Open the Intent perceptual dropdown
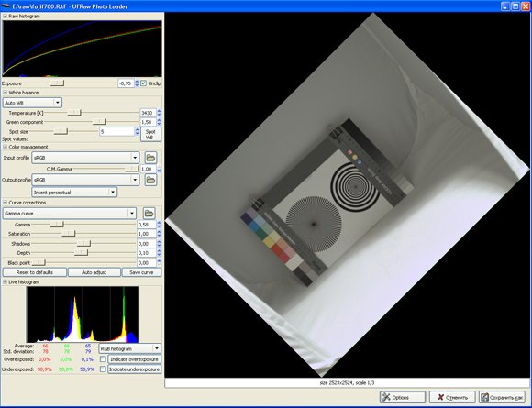532x408 pixels. 74,193
